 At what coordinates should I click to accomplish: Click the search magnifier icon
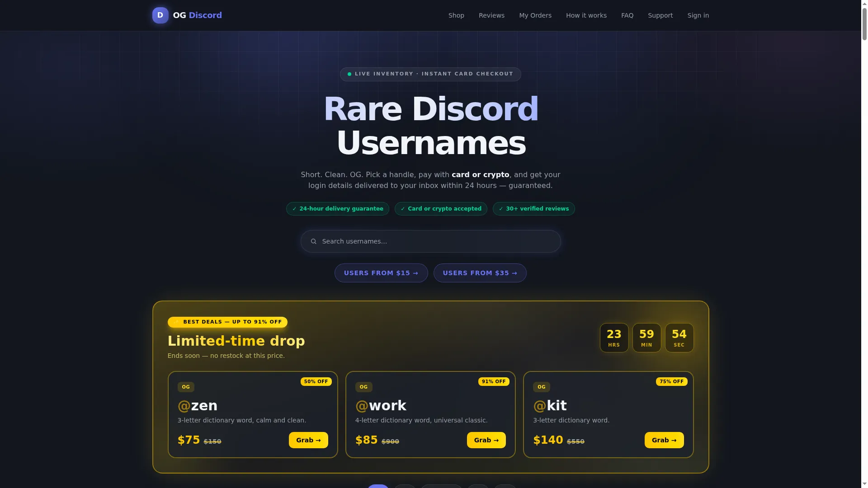313,241
